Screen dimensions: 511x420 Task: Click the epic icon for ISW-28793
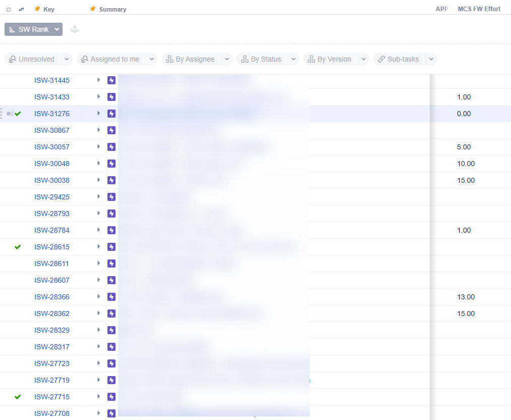111,213
